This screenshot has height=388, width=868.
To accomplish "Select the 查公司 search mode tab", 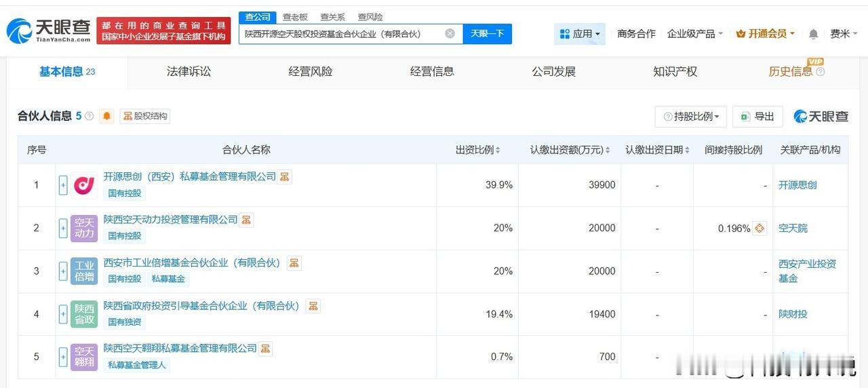I will tap(258, 17).
